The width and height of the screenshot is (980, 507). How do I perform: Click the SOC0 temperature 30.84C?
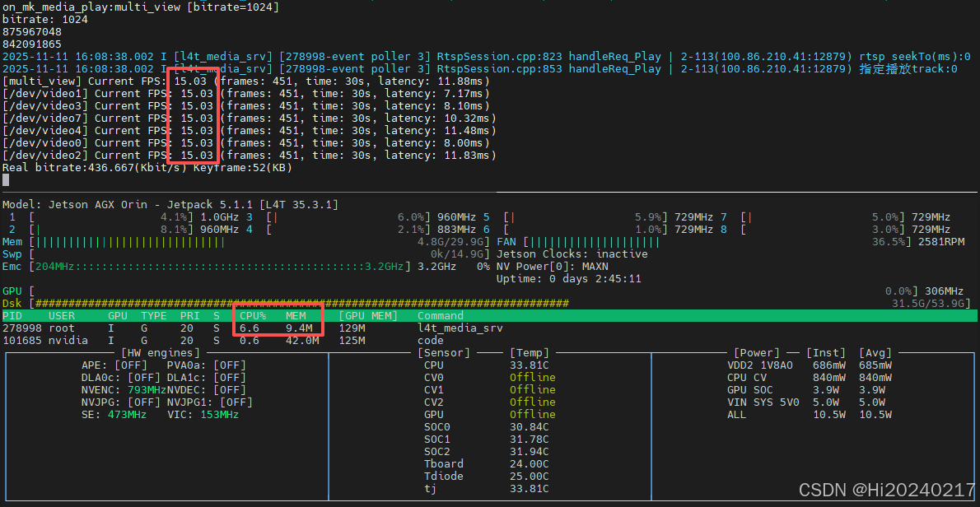pos(530,426)
